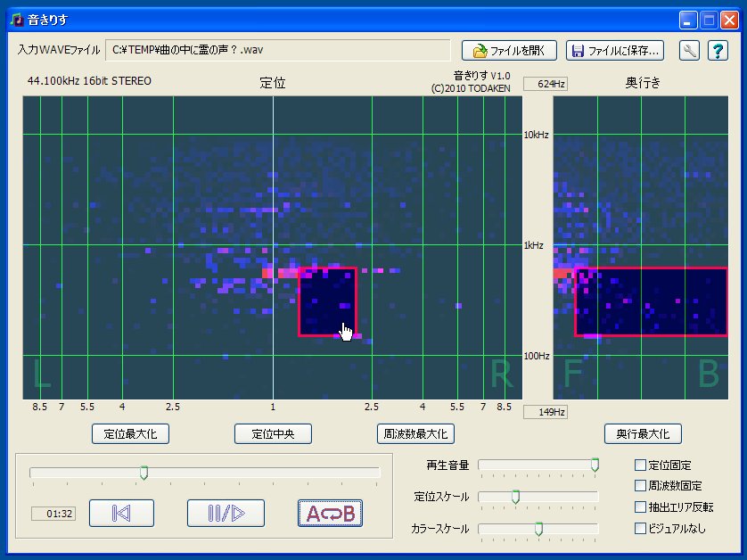The height and width of the screenshot is (560, 747).
Task: Enable 定位固定 checkbox
Action: click(x=640, y=465)
